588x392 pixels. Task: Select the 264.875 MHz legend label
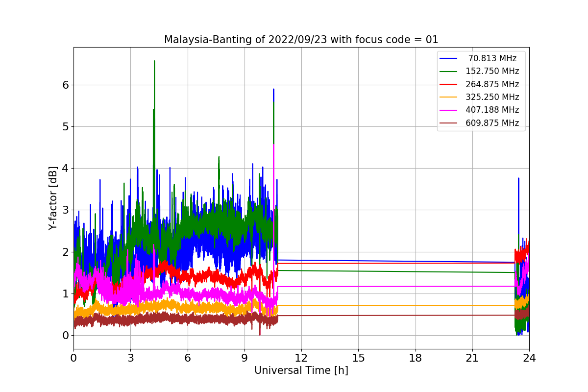[x=492, y=84]
